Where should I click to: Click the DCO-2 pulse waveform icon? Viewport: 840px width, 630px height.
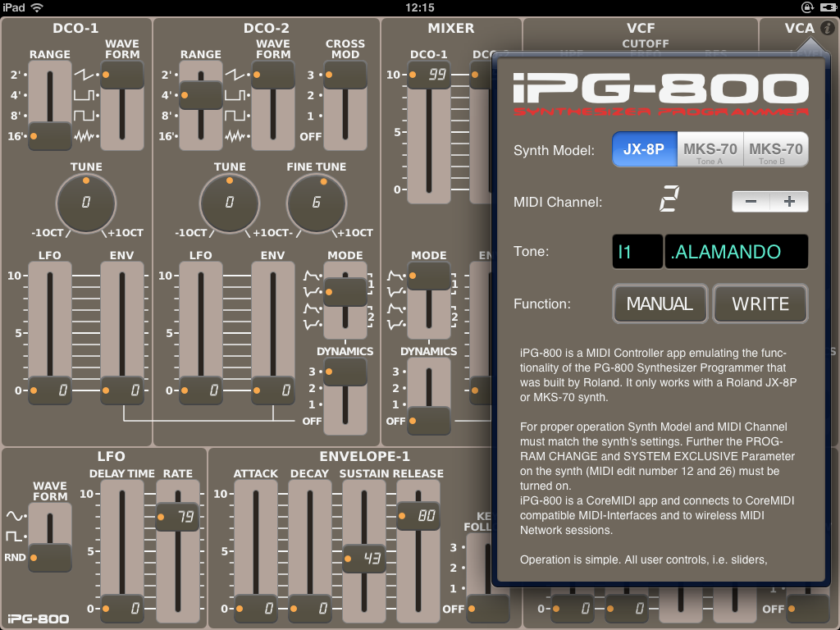235,95
